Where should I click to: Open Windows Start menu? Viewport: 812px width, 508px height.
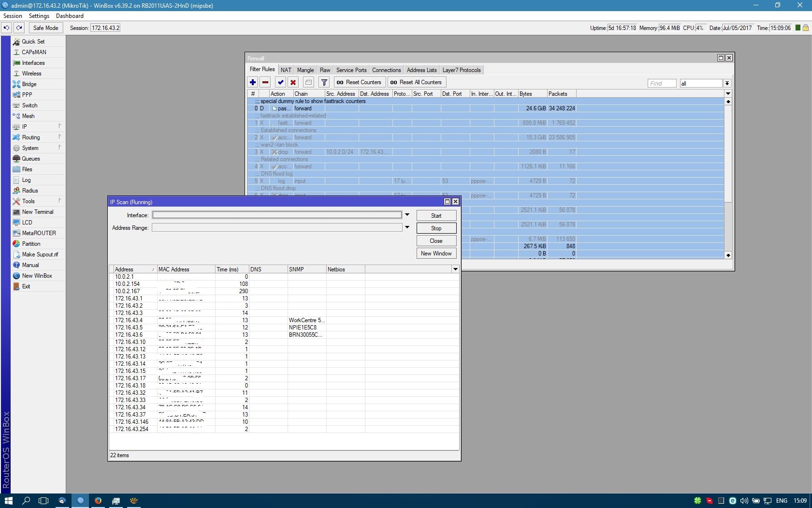click(8, 501)
